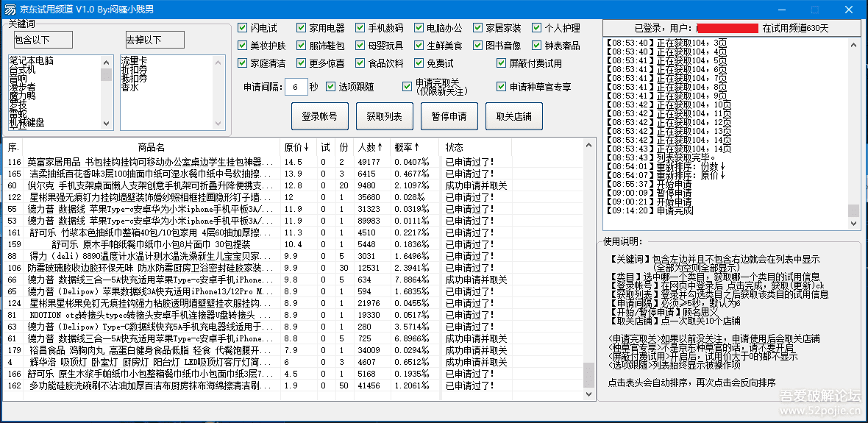Click the product table scrollbar down arrow
Viewport: 868px width, 423px height.
tap(589, 394)
